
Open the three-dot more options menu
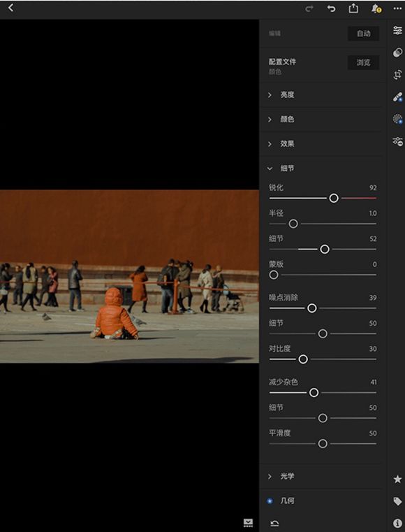click(397, 9)
